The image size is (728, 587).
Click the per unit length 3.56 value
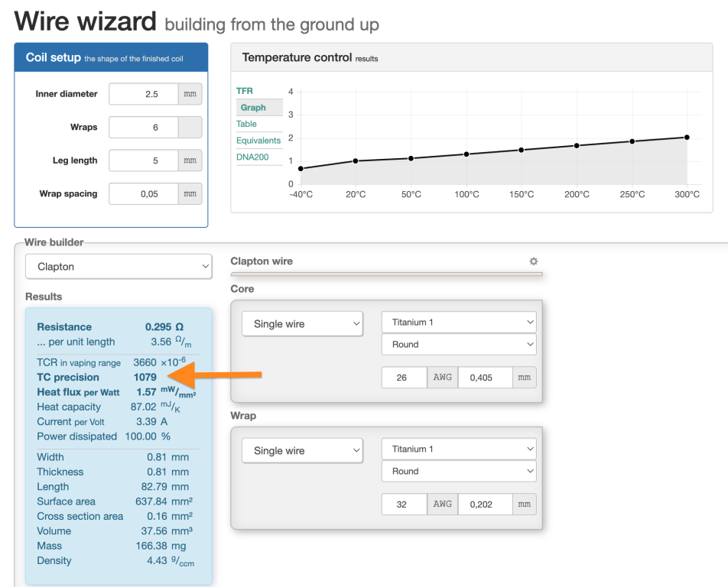click(x=161, y=342)
